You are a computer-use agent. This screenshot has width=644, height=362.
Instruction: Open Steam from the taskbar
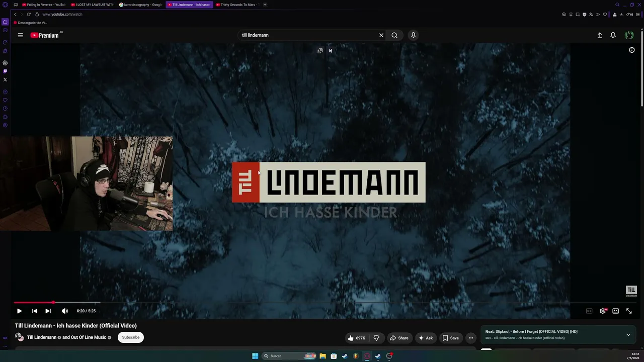click(x=345, y=356)
